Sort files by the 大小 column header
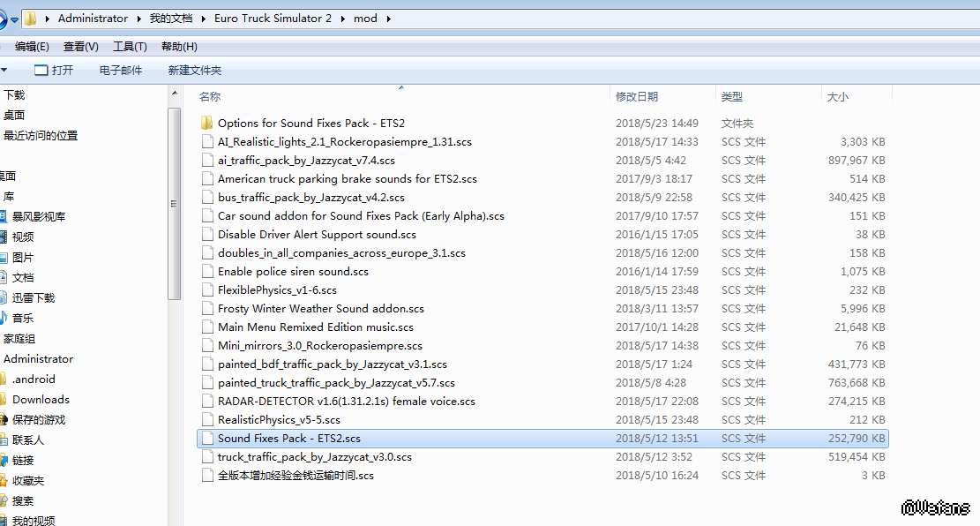Image resolution: width=980 pixels, height=526 pixels. point(837,97)
